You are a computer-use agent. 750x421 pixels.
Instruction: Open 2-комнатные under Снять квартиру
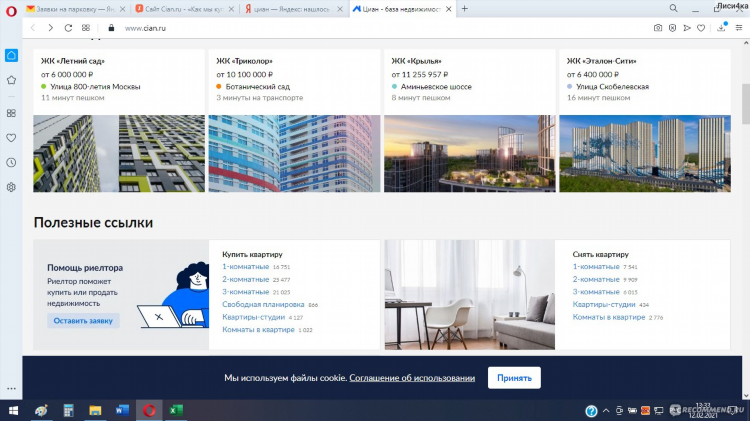[596, 279]
